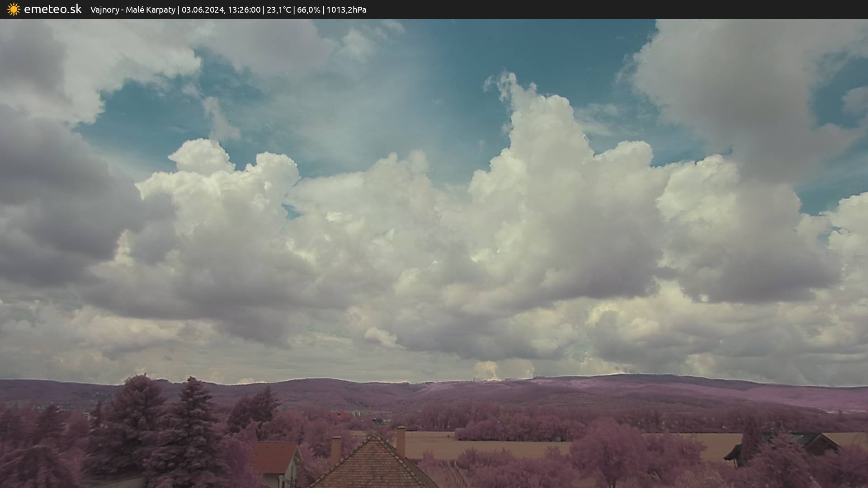This screenshot has height=488, width=868.
Task: Click the 66,0% humidity reading
Action: tap(308, 10)
